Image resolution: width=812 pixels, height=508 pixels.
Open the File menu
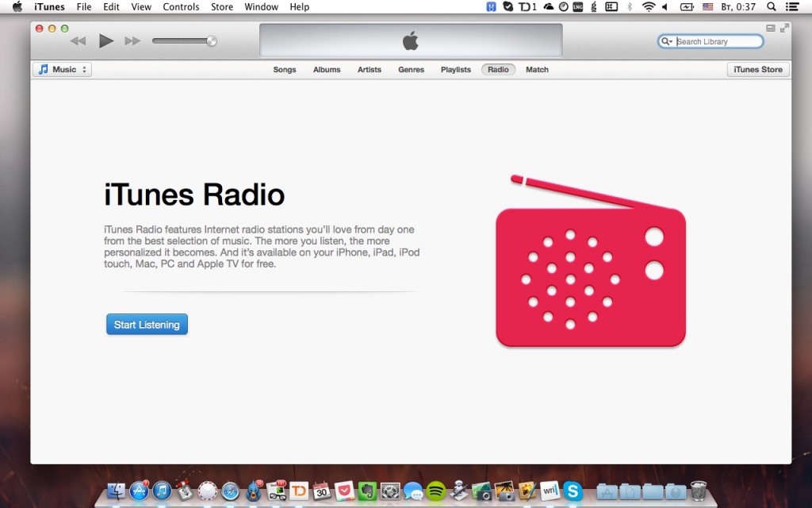coord(84,6)
